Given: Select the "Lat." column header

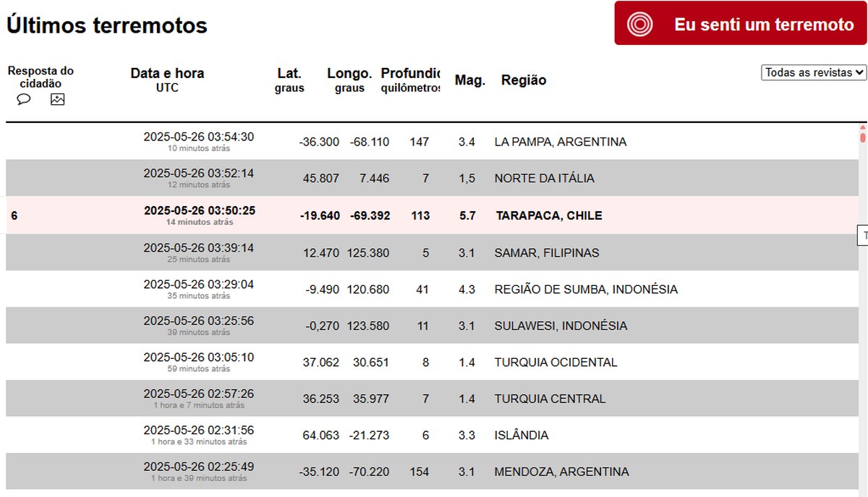Looking at the screenshot, I should click(x=289, y=73).
